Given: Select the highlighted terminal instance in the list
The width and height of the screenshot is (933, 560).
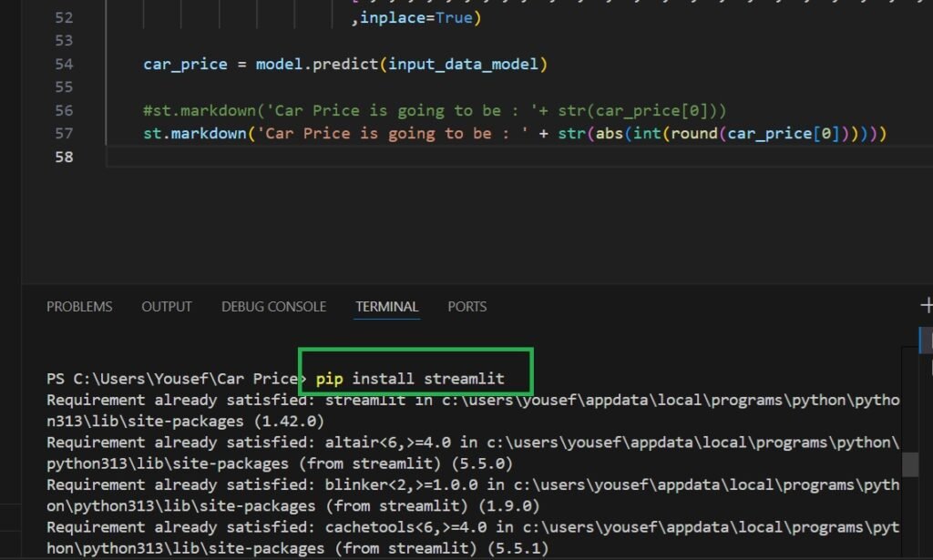Looking at the screenshot, I should pos(928,341).
